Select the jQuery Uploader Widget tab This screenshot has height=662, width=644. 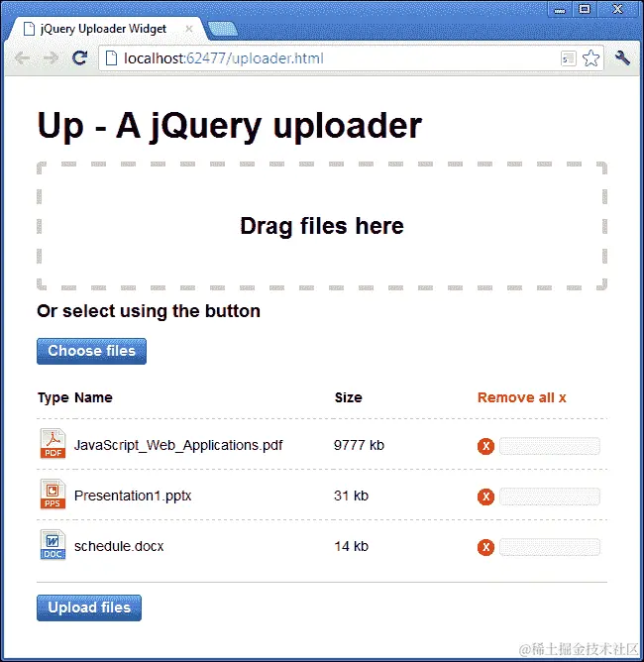tap(103, 29)
